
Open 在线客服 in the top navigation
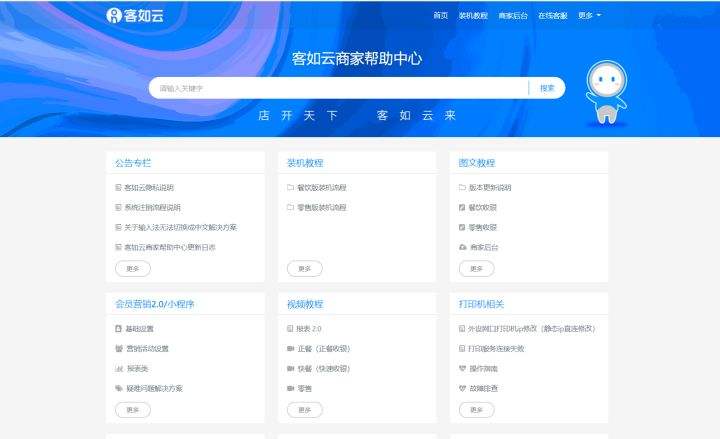[x=553, y=16]
